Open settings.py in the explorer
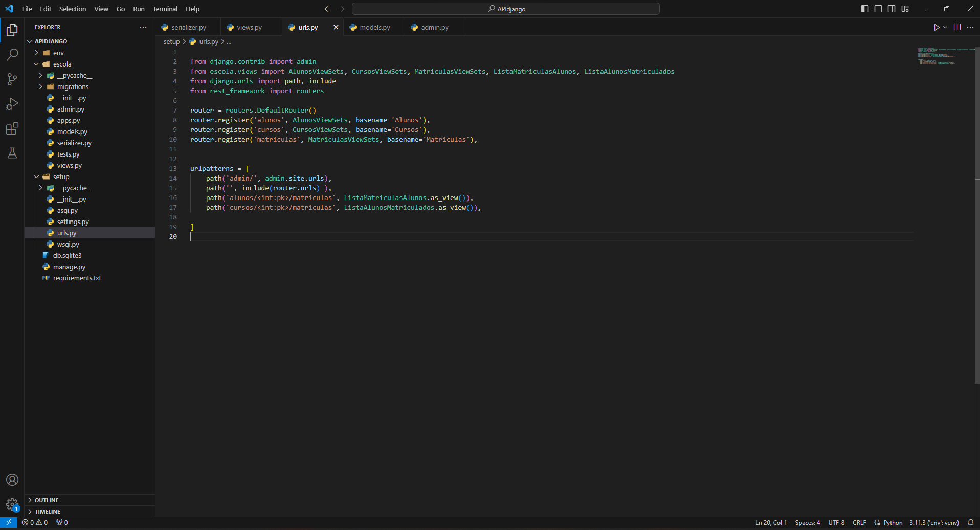 click(90, 222)
